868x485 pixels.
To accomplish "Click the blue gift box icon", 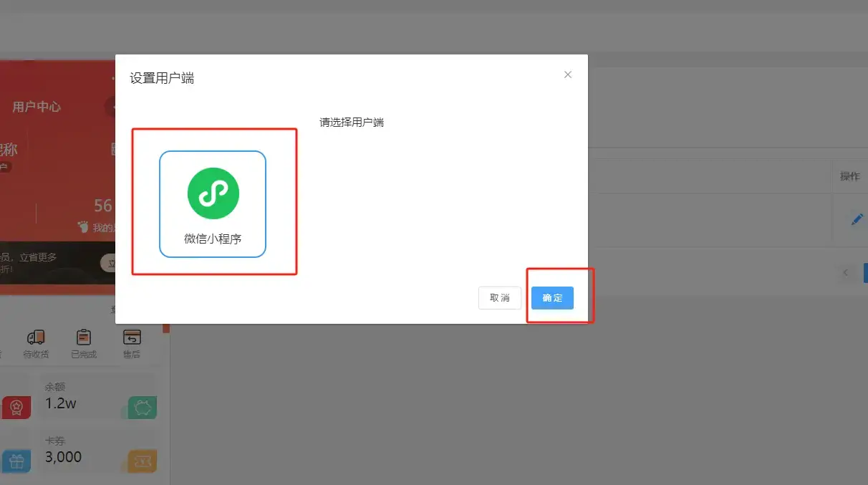I will (x=16, y=461).
